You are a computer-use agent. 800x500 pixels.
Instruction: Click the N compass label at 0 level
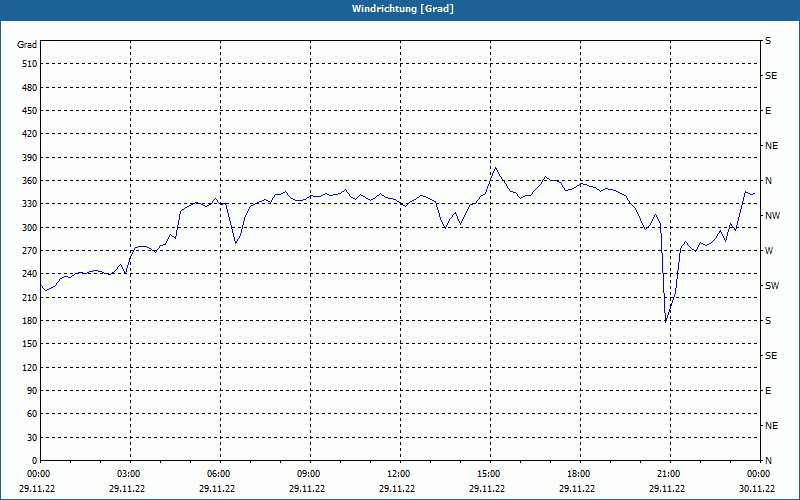(769, 461)
